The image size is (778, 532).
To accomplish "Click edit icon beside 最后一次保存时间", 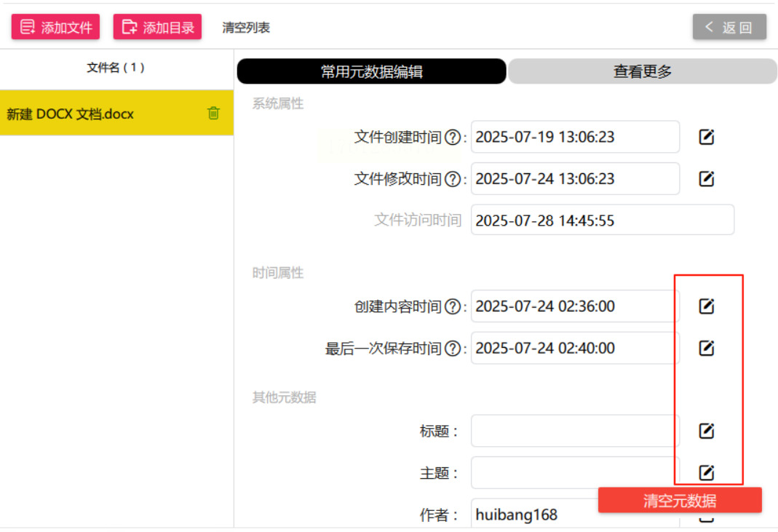I will click(706, 349).
